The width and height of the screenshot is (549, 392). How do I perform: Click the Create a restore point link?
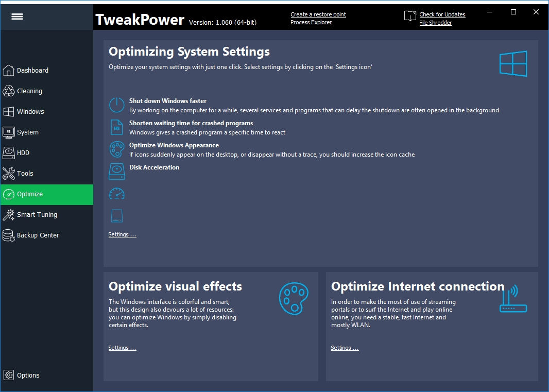click(318, 14)
